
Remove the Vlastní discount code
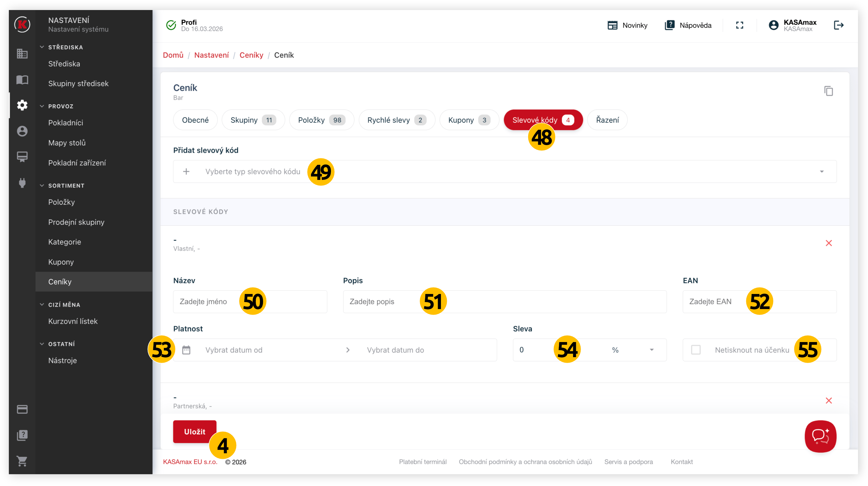[x=829, y=243]
